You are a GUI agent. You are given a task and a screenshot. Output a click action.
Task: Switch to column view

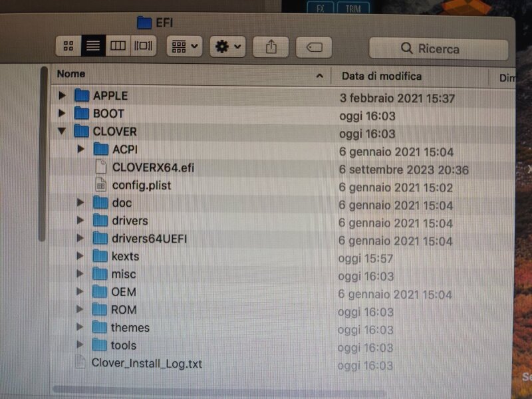pyautogui.click(x=118, y=46)
